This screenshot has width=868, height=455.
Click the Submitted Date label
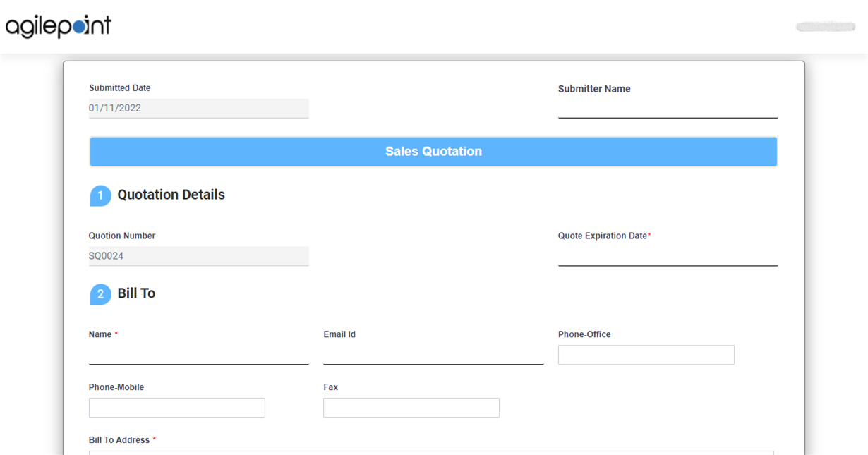pos(120,88)
